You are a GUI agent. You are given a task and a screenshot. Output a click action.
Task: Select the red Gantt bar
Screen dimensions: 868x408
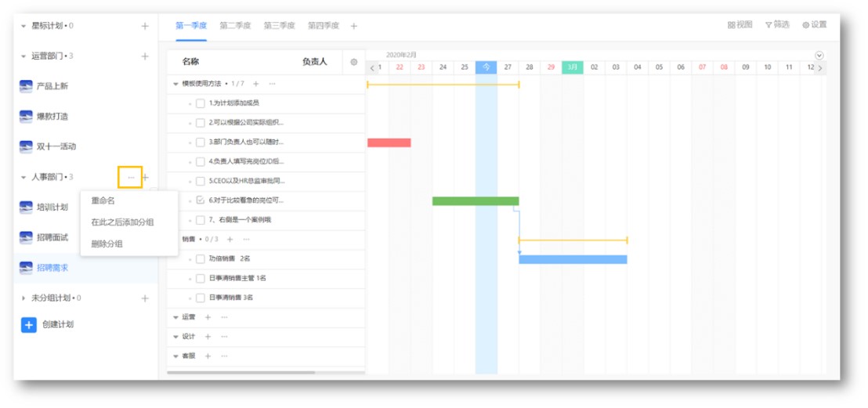click(x=389, y=143)
